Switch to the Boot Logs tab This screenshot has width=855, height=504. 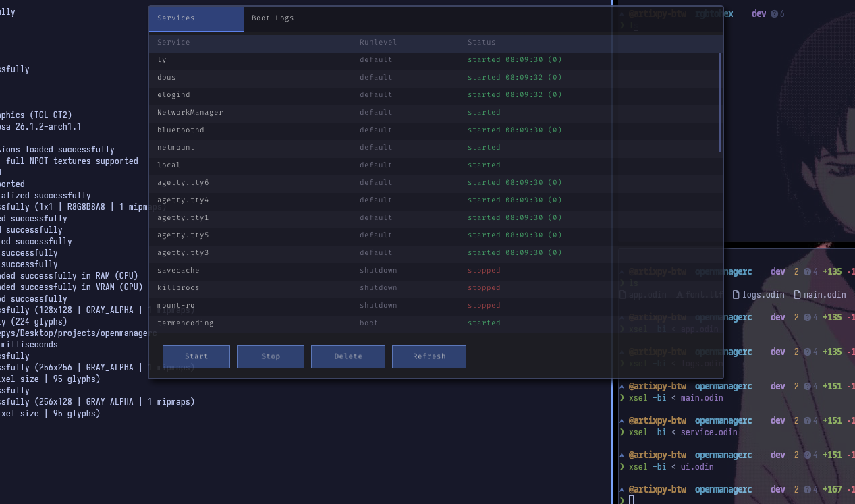[x=273, y=18]
